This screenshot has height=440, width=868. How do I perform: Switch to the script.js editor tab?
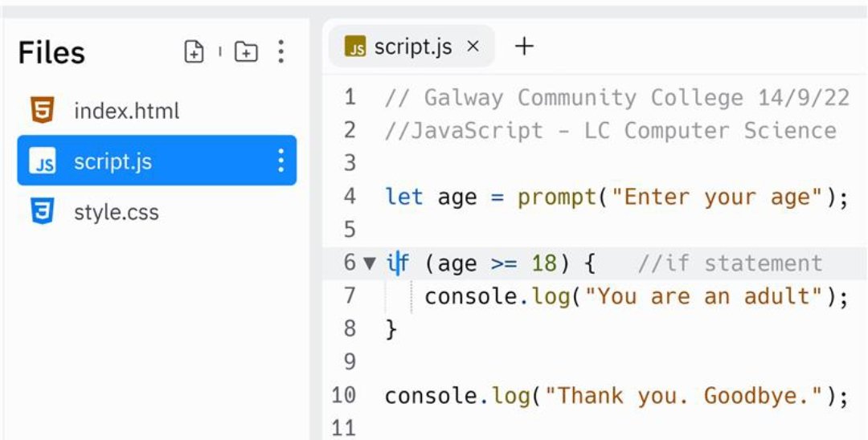click(x=411, y=47)
